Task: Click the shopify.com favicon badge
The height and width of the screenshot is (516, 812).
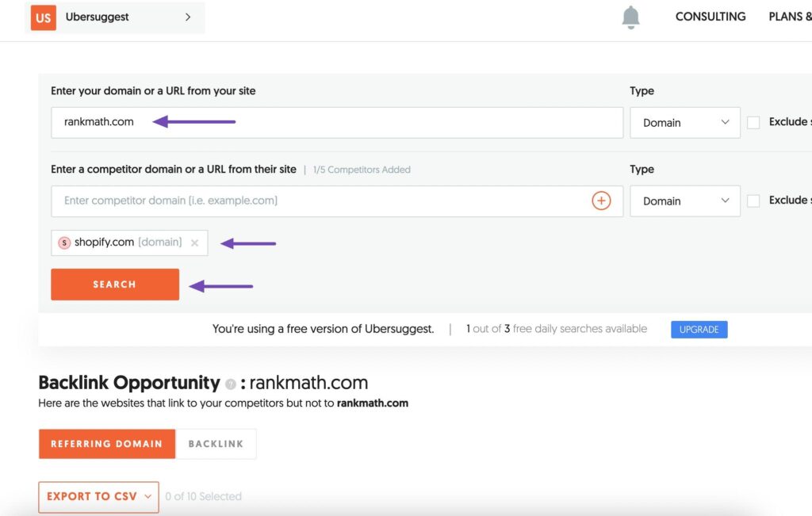Action: [x=64, y=243]
